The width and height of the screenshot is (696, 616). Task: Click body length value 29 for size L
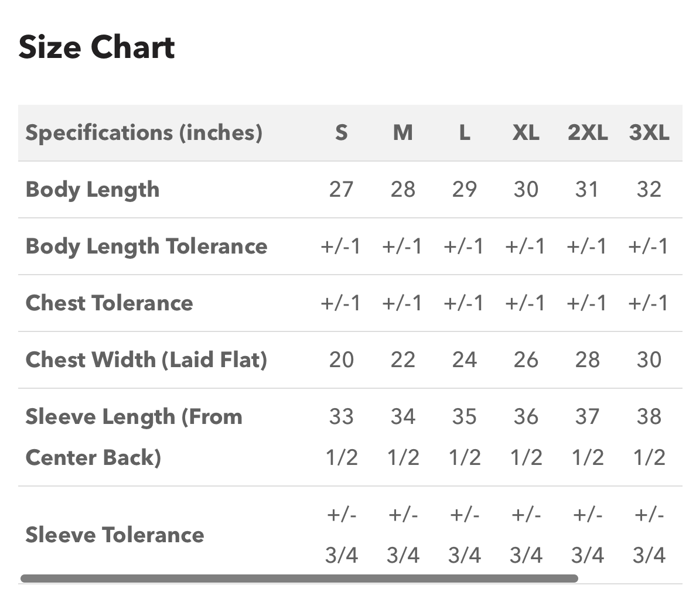(465, 190)
